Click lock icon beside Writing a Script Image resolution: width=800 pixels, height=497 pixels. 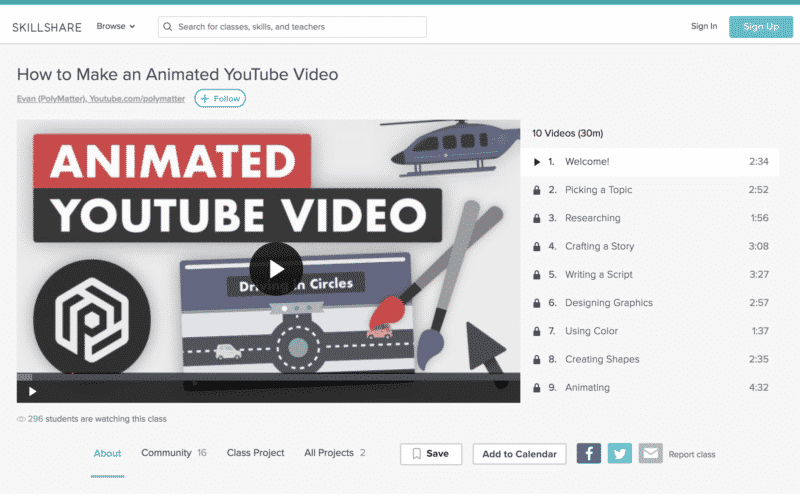(536, 275)
